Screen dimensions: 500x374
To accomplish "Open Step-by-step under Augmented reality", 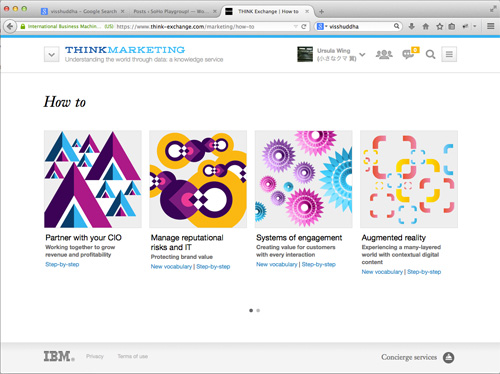I will tap(424, 272).
